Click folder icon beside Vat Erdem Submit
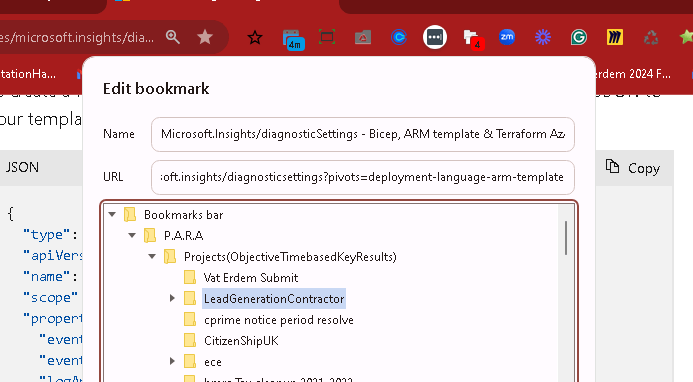Image resolution: width=693 pixels, height=382 pixels. click(190, 277)
